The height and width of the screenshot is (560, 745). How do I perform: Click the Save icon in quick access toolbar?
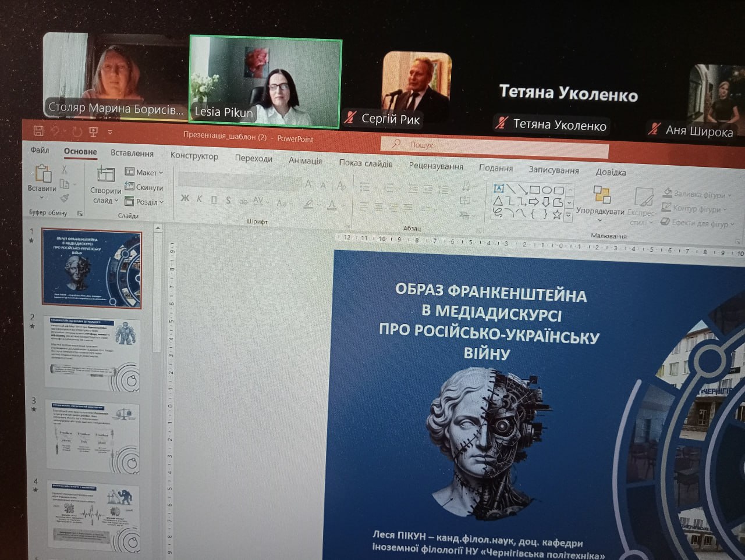(x=38, y=130)
